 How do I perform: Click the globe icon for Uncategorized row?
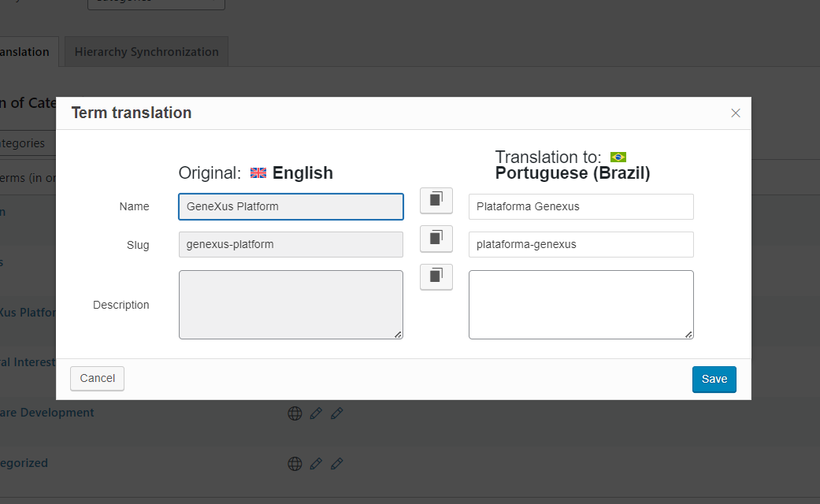click(295, 464)
